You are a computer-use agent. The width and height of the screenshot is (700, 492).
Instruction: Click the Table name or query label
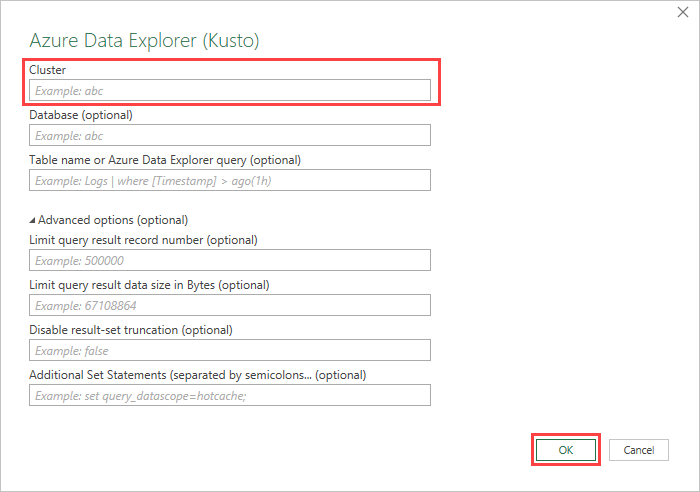[165, 160]
